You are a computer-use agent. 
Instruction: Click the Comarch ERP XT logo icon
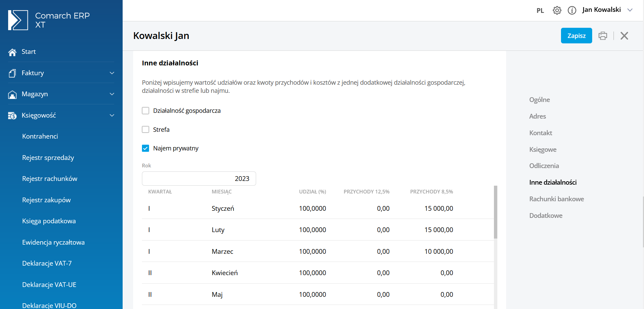tap(18, 20)
